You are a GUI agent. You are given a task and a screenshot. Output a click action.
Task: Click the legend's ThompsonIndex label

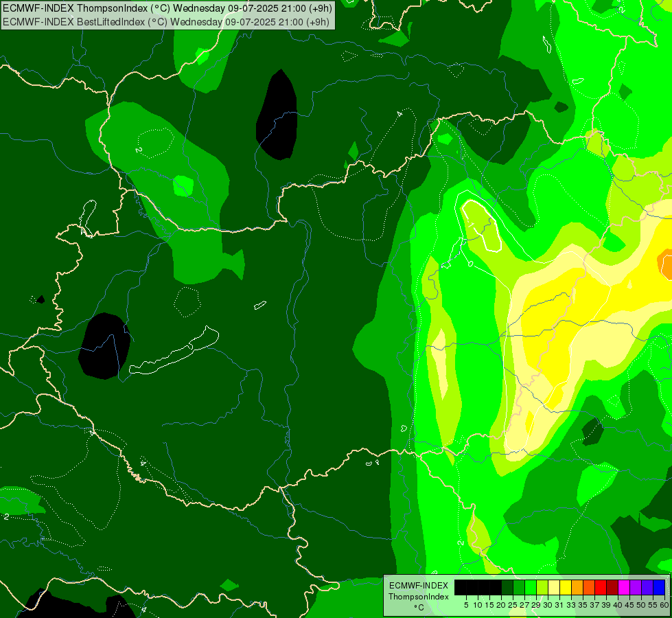pos(419,597)
